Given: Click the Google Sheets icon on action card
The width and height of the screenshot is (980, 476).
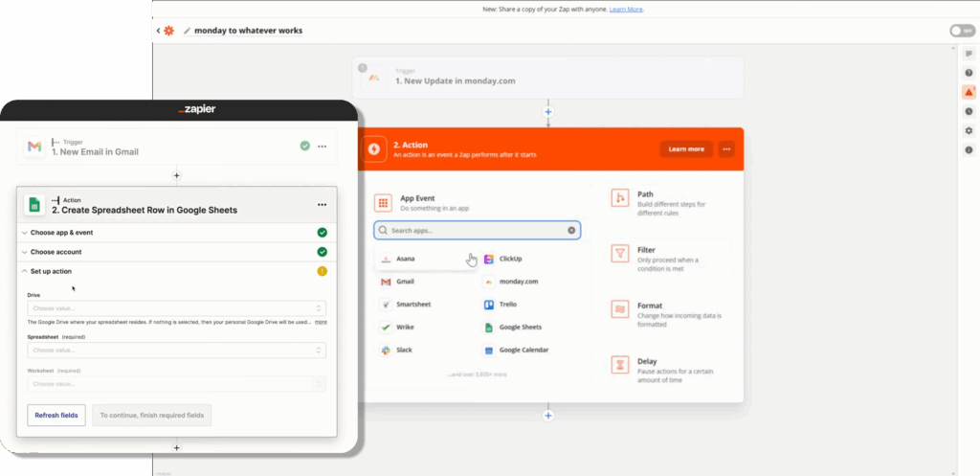Looking at the screenshot, I should (34, 205).
